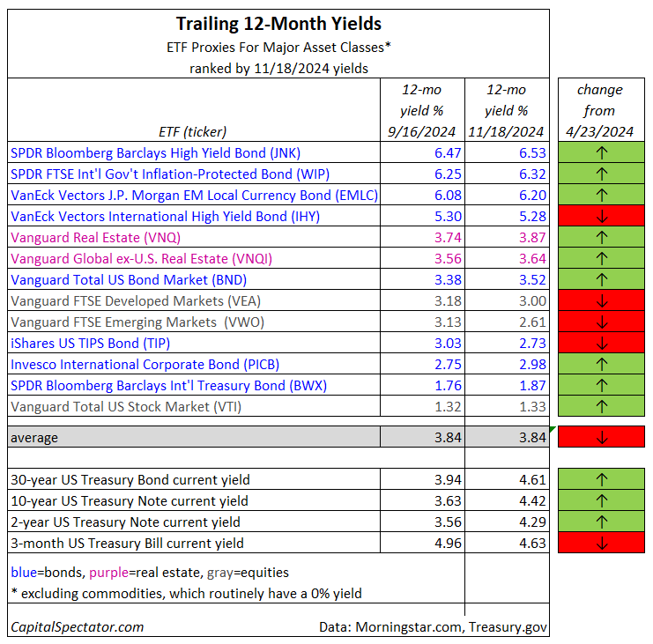Click the up arrow for 30-year Treasury Bond
The image size is (653, 644).
[x=601, y=479]
